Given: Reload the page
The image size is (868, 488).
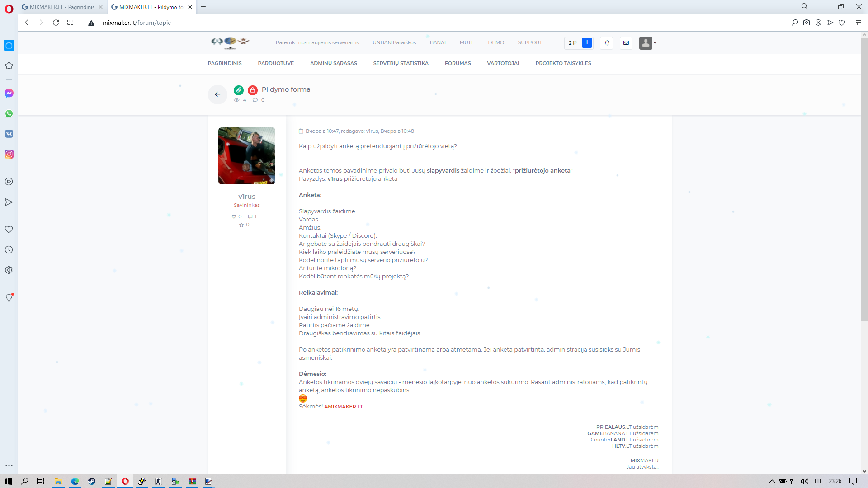Looking at the screenshot, I should (56, 23).
